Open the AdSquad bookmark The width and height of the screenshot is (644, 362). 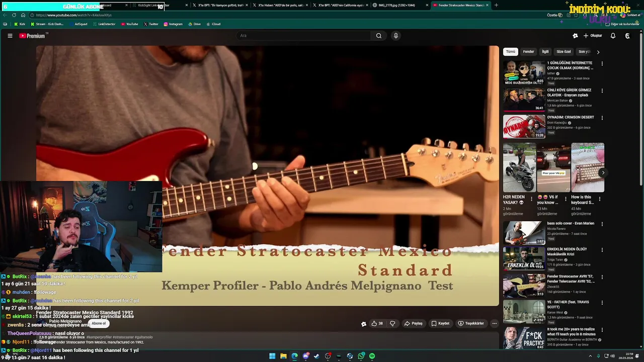(x=78, y=24)
